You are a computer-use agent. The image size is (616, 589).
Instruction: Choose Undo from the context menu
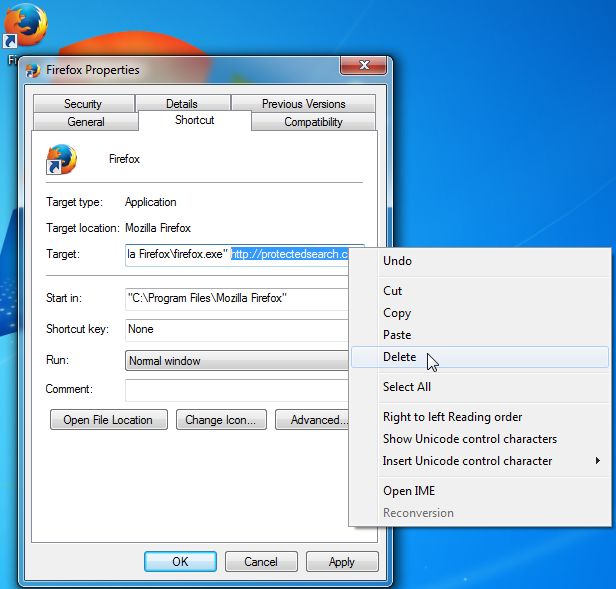click(480, 261)
